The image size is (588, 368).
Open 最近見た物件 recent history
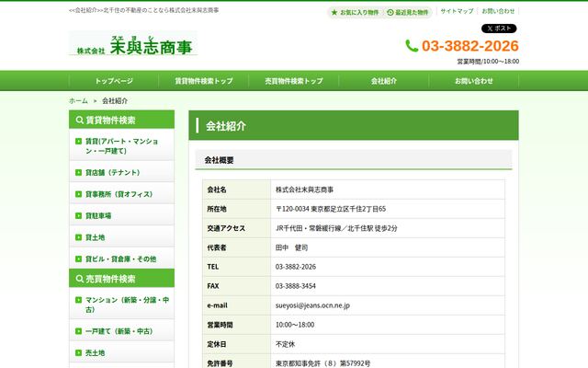[407, 12]
